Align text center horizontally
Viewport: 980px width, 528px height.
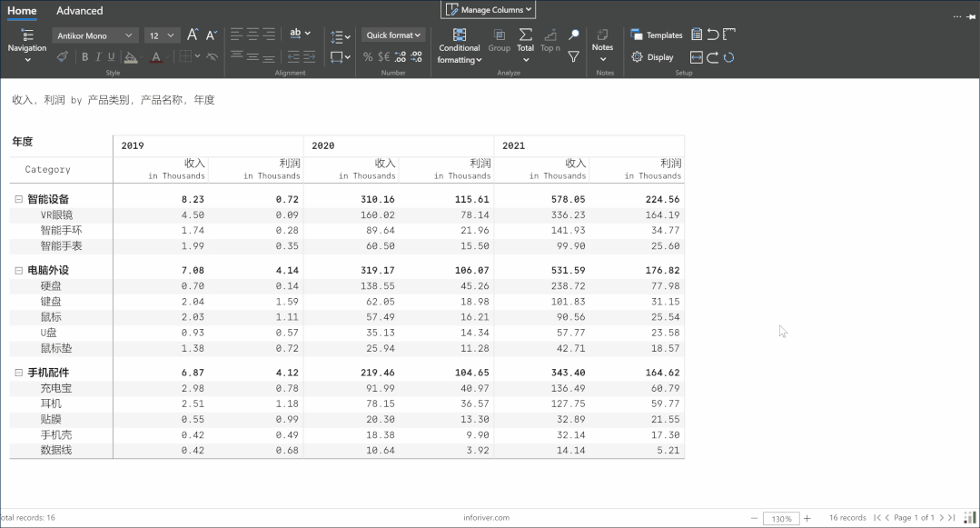pos(252,34)
